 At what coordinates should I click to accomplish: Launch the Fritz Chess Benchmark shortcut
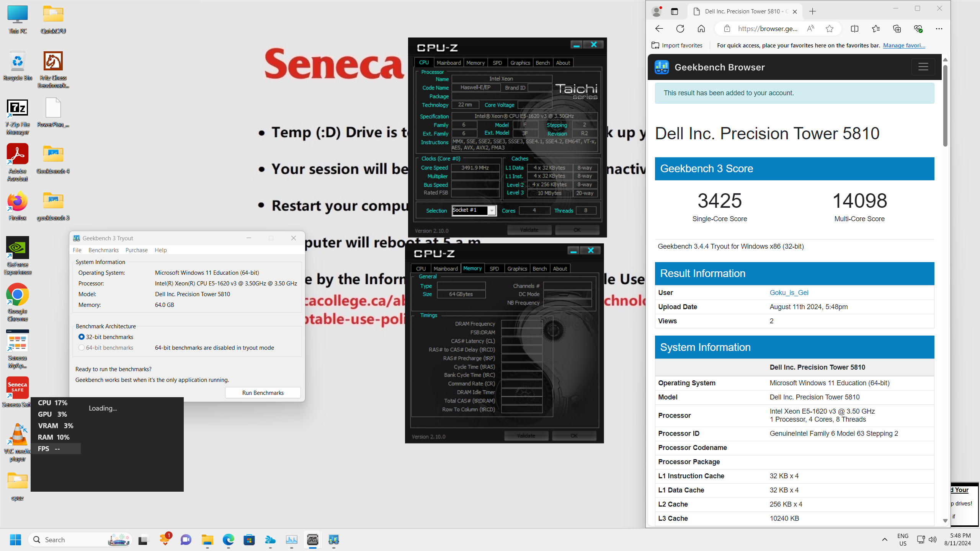[x=53, y=70]
